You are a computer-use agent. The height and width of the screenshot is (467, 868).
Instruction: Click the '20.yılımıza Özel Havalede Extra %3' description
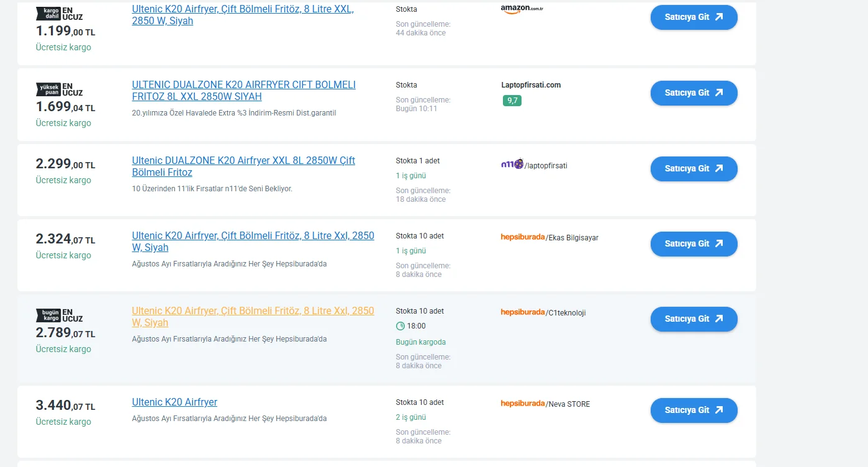[x=234, y=113]
